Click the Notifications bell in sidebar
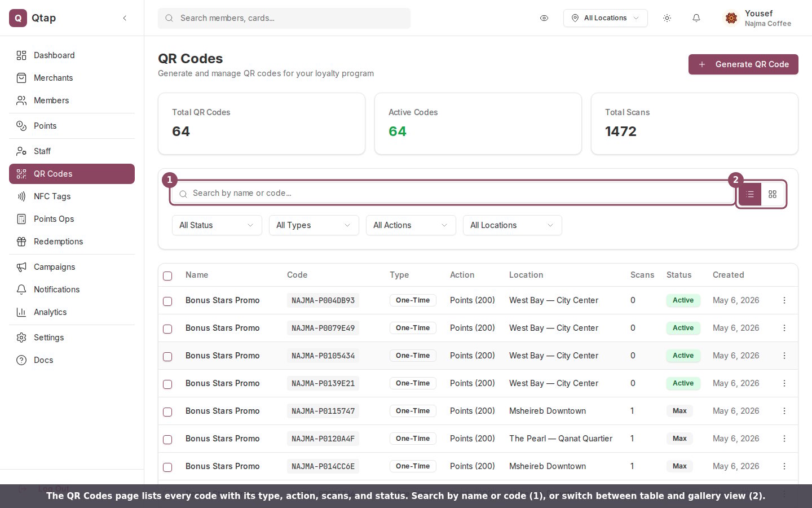 pos(21,290)
